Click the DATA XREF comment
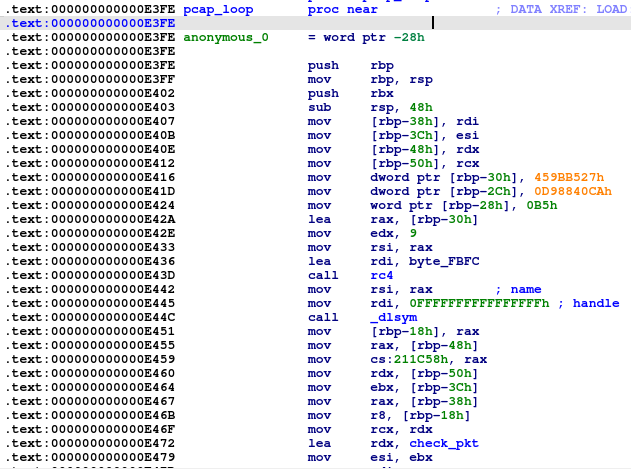631x469 pixels. tap(563, 10)
